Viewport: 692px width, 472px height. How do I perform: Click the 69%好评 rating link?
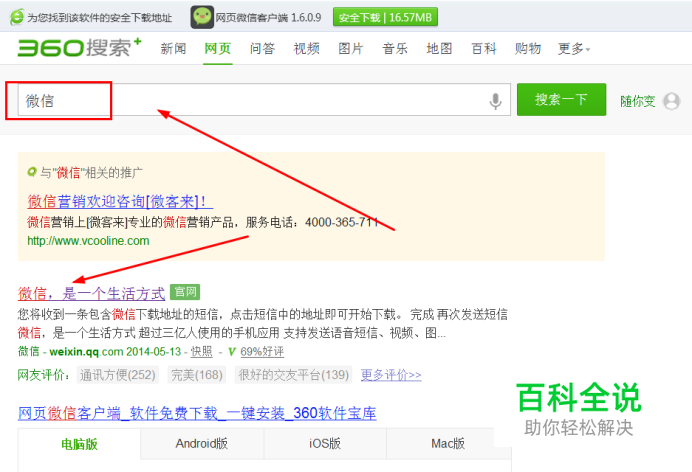(x=262, y=352)
